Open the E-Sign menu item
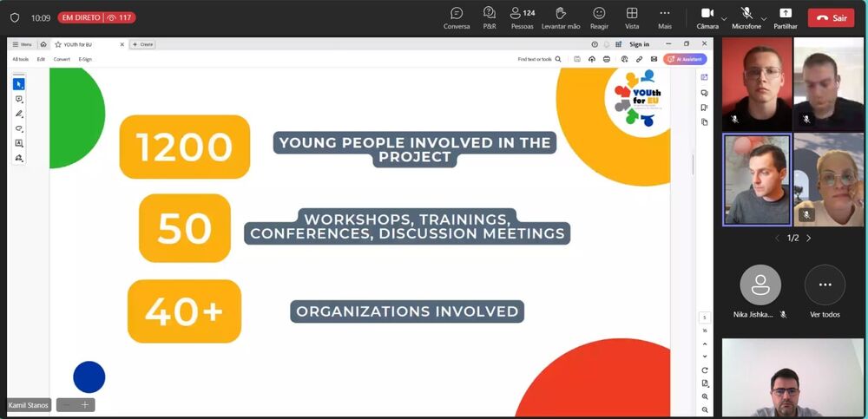This screenshot has height=419, width=868. coord(85,59)
